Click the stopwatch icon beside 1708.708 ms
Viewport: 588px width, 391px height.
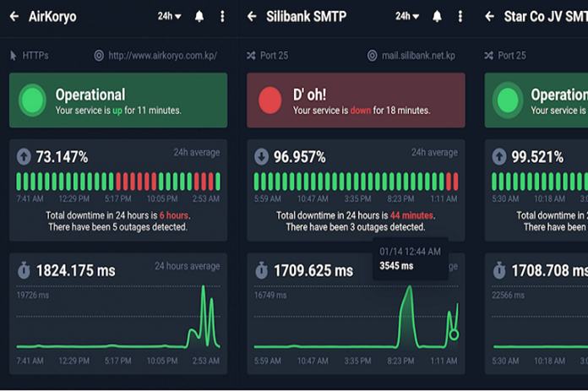[x=499, y=270]
